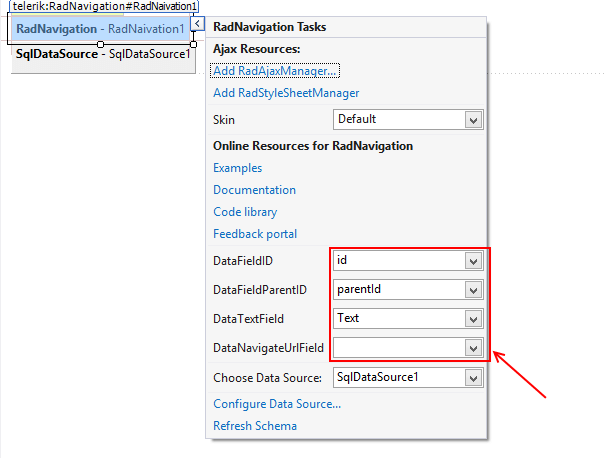
Task: Click the Online Resources for RadNavigation heading
Action: [313, 146]
